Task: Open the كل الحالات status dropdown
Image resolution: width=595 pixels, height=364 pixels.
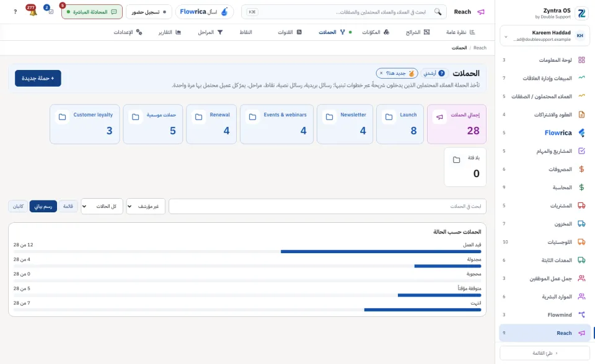Action: (102, 206)
